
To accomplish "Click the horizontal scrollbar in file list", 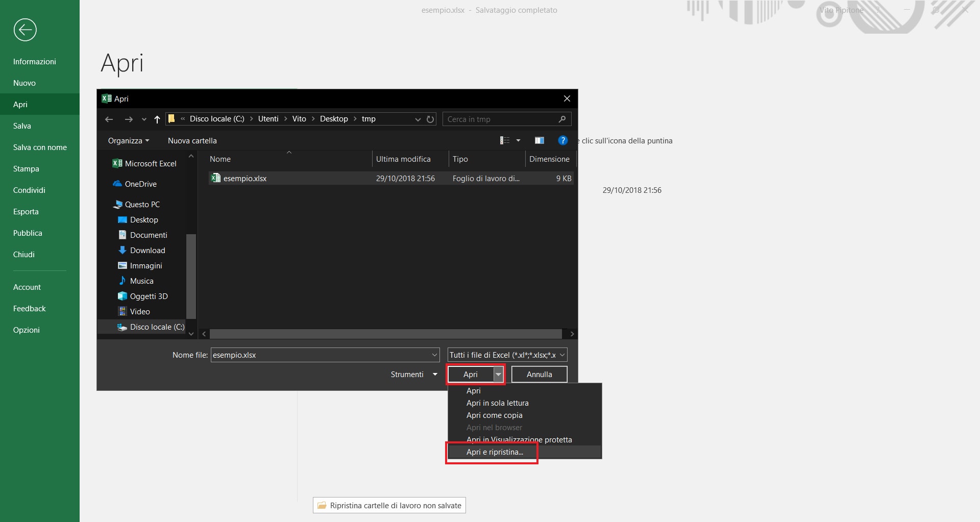I will tap(385, 334).
